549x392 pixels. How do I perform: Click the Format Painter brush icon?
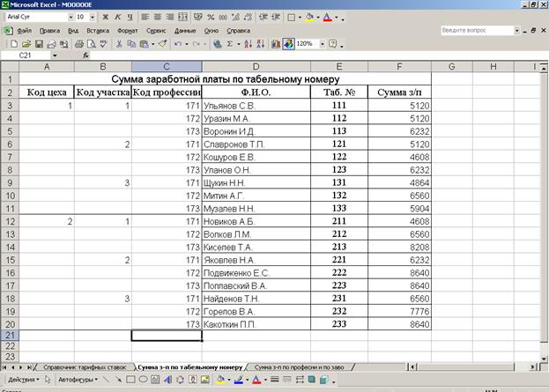click(x=161, y=43)
